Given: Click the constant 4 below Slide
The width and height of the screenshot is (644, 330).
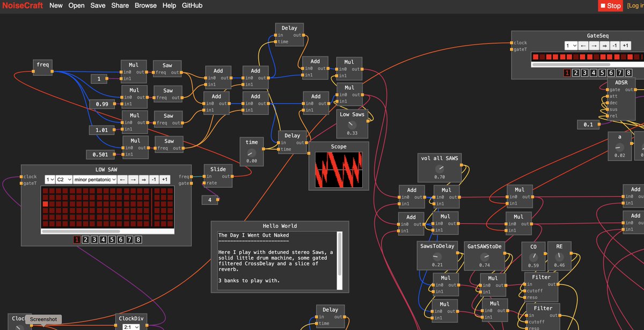Looking at the screenshot, I should pyautogui.click(x=210, y=200).
